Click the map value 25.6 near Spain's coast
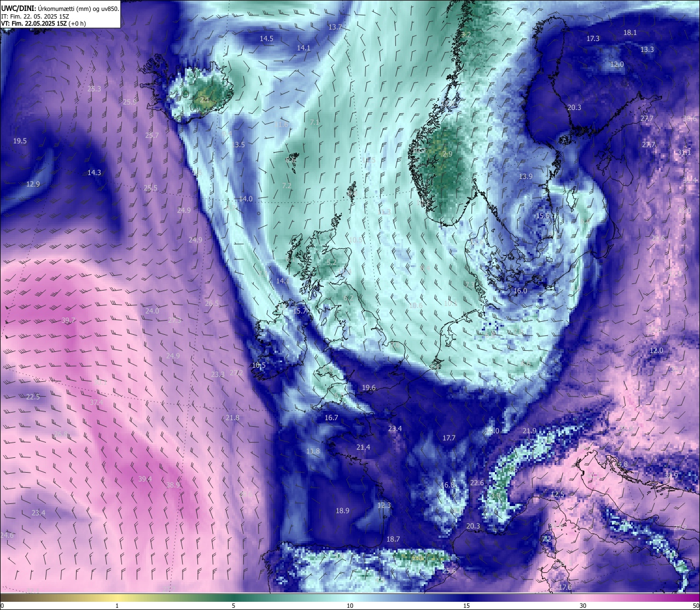Viewport: 700px width, 610px height. click(449, 571)
